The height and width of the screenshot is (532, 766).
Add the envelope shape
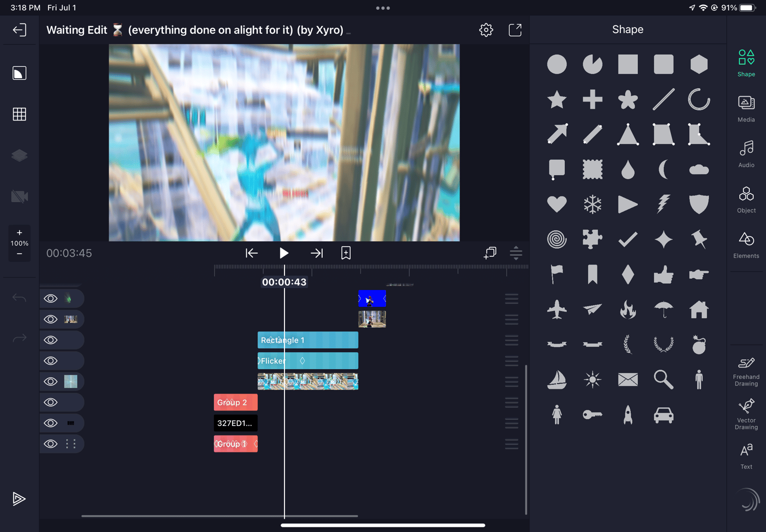(x=628, y=379)
